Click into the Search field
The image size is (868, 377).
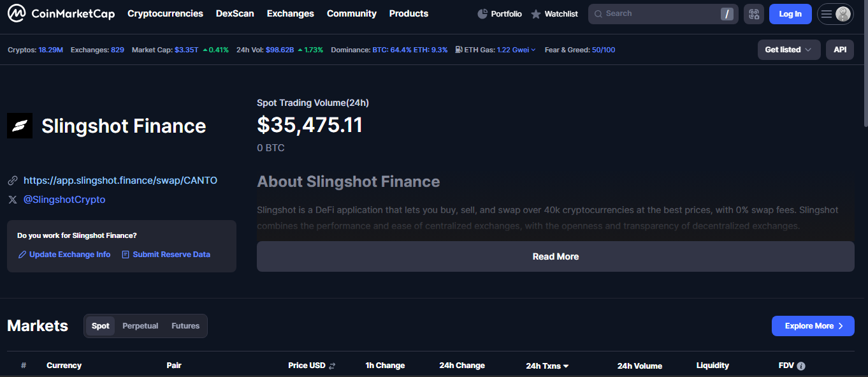(x=656, y=14)
